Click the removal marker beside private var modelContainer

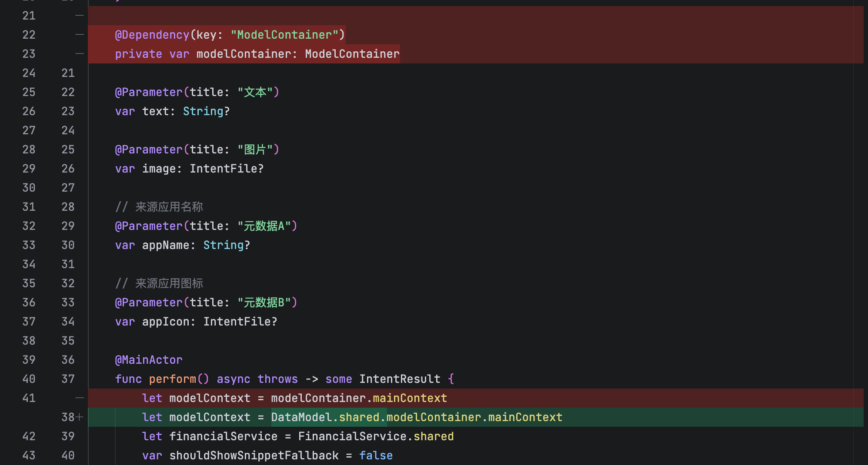(79, 54)
